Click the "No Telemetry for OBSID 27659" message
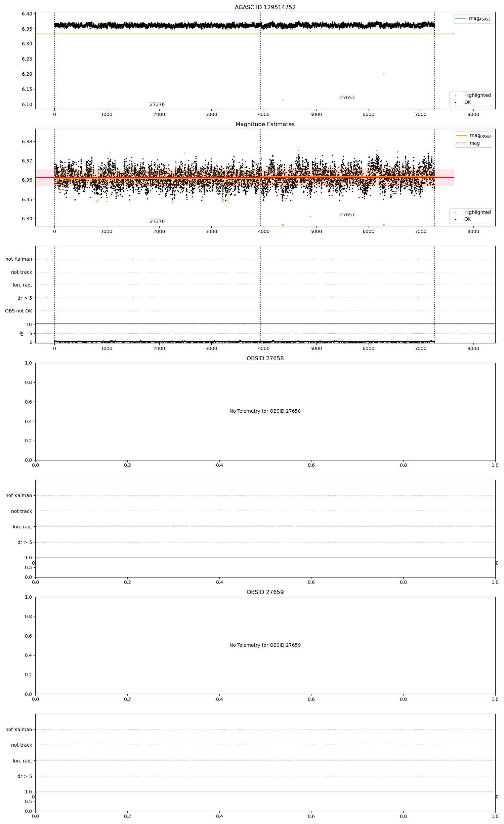Image resolution: width=504 pixels, height=824 pixels. (265, 645)
